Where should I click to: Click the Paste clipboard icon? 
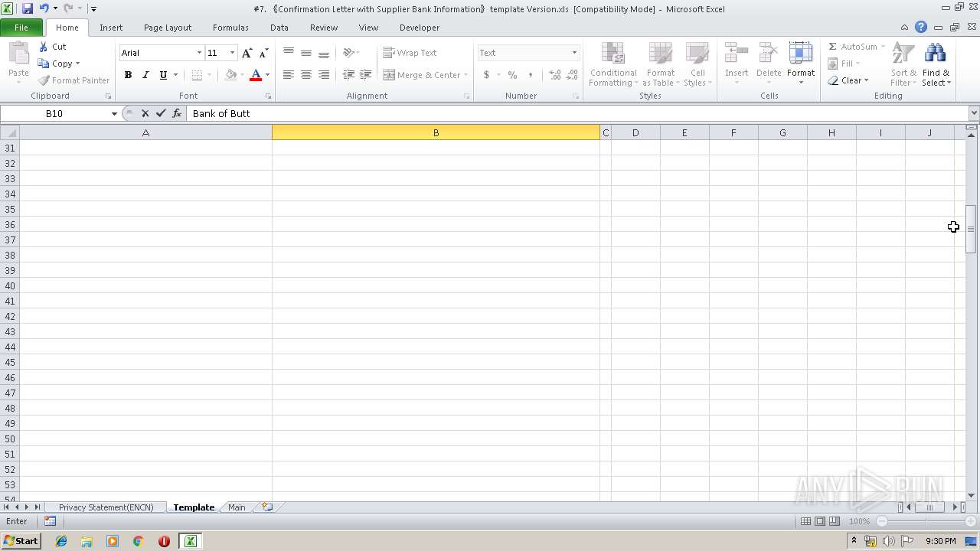pos(18,54)
